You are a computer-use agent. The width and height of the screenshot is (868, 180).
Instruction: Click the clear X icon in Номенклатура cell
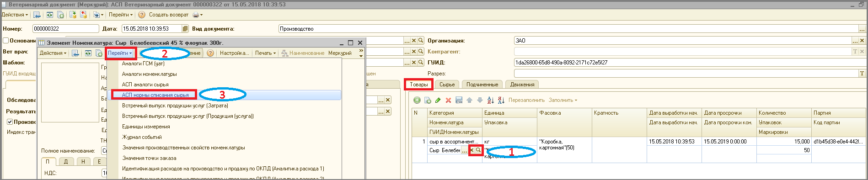pyautogui.click(x=472, y=150)
